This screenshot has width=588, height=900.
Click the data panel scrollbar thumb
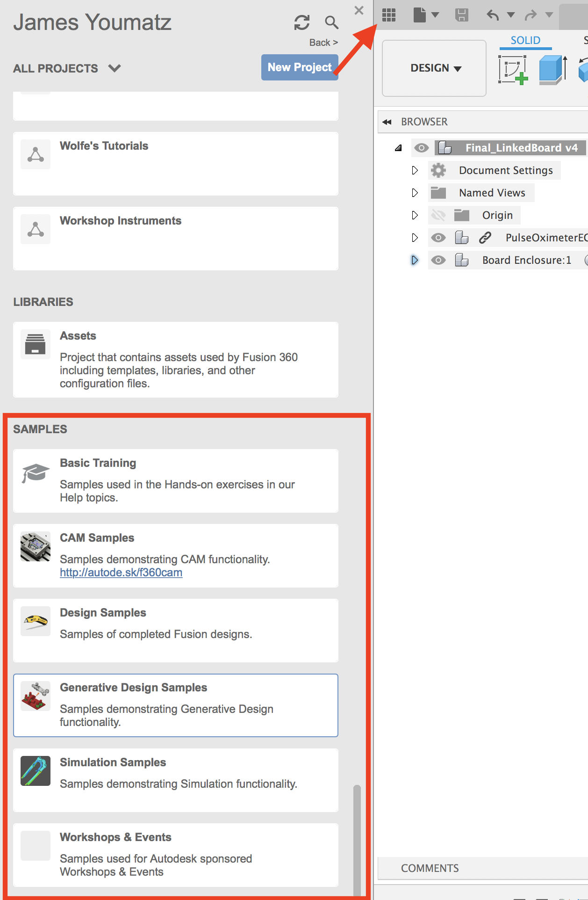(357, 840)
